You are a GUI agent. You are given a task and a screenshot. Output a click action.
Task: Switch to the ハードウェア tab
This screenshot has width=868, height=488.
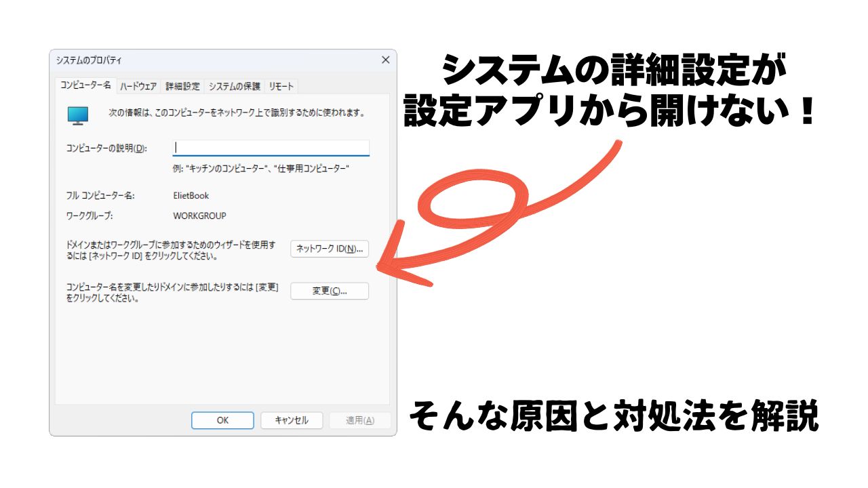pos(138,86)
